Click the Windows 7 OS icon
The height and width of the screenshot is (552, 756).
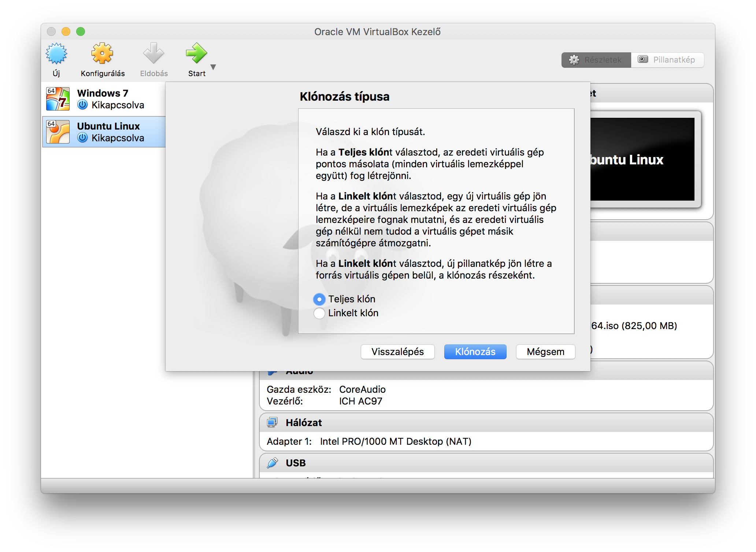(58, 99)
